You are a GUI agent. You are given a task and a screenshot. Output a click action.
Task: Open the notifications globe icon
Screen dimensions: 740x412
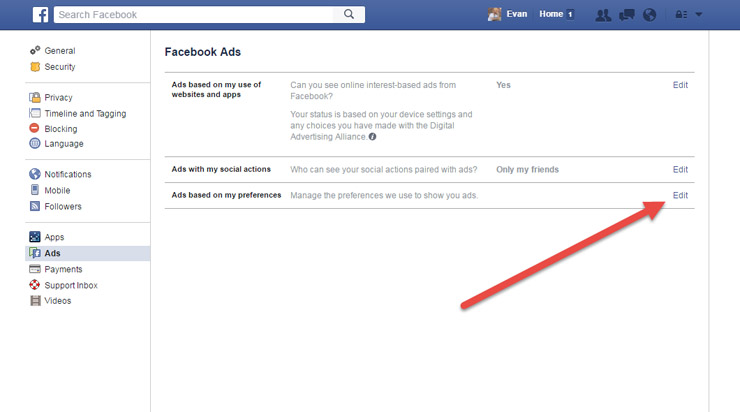click(x=650, y=15)
